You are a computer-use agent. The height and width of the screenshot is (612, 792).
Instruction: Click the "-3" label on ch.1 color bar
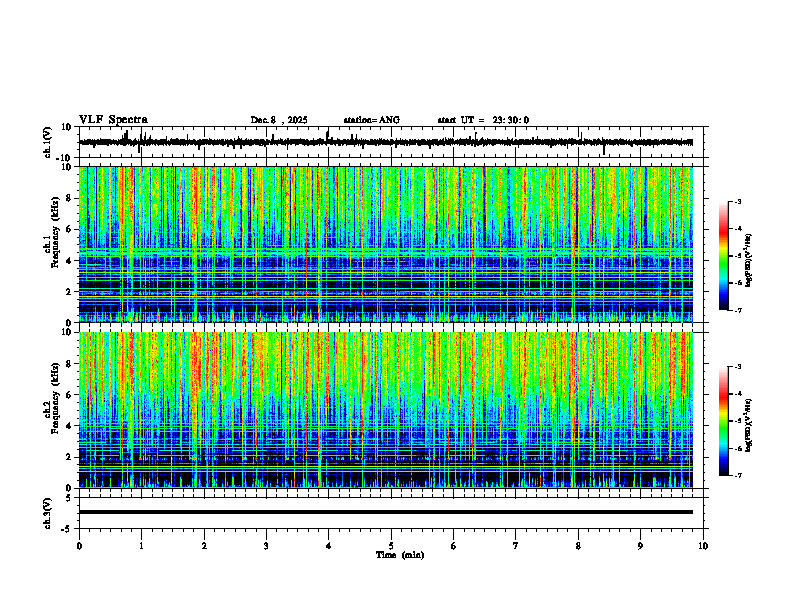[738, 201]
